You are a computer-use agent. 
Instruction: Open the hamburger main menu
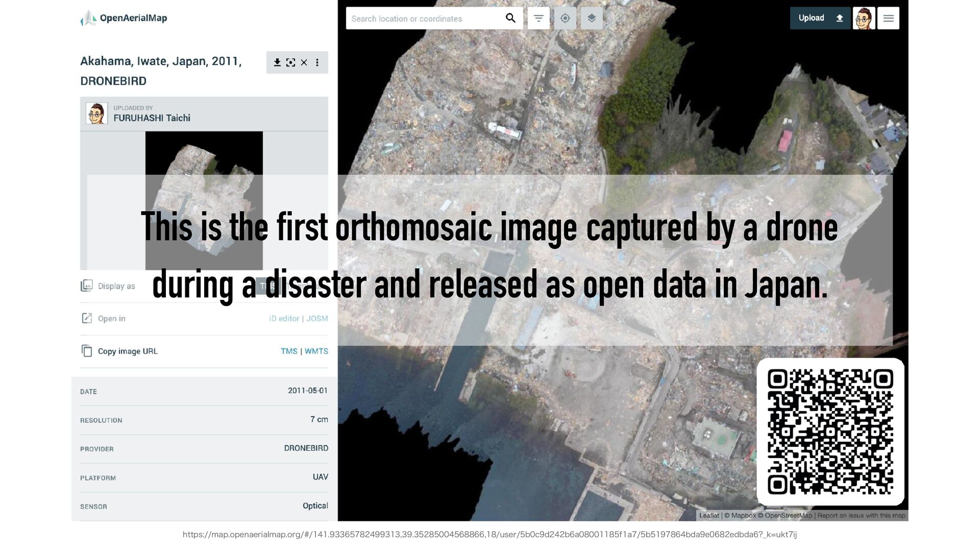coord(888,18)
